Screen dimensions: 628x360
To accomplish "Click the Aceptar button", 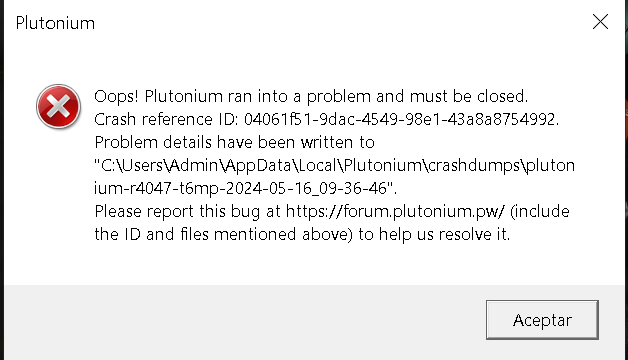I will [542, 320].
